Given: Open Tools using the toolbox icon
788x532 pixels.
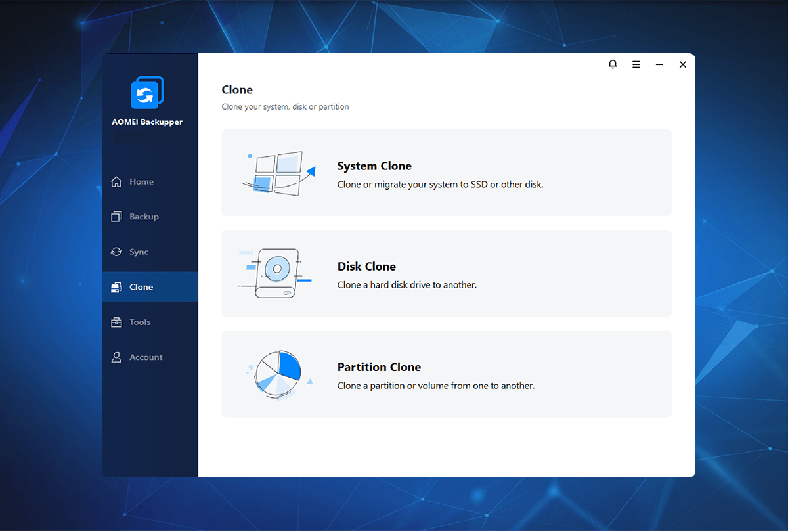Looking at the screenshot, I should click(116, 322).
